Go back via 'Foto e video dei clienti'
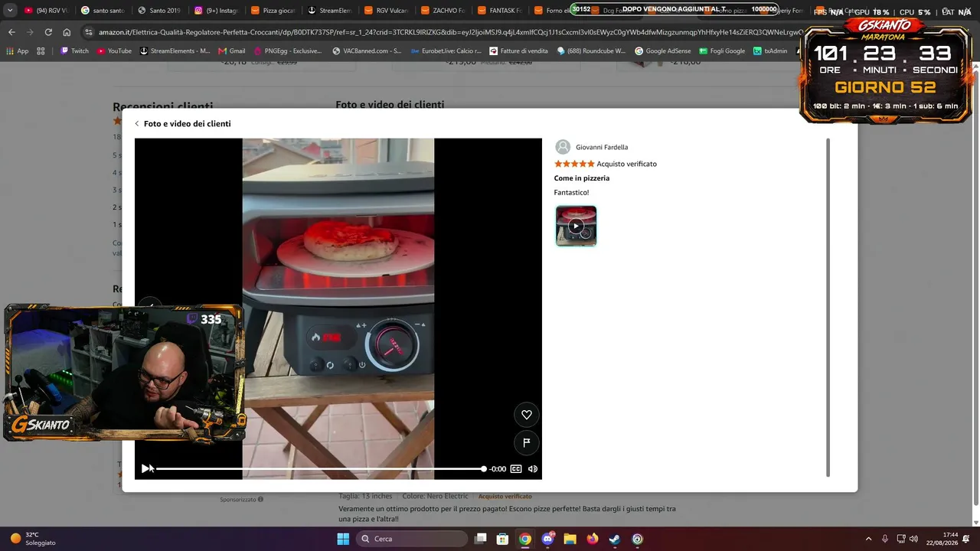The image size is (980, 551). point(182,123)
